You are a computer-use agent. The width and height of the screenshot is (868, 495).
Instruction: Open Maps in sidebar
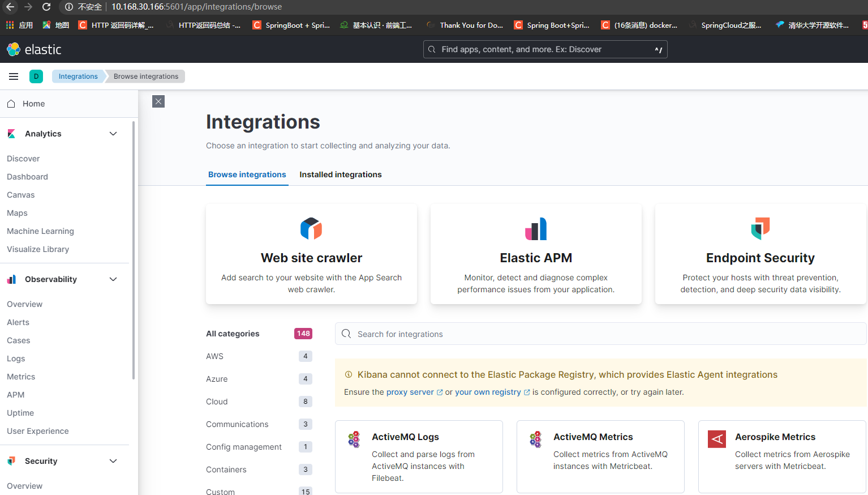[17, 213]
